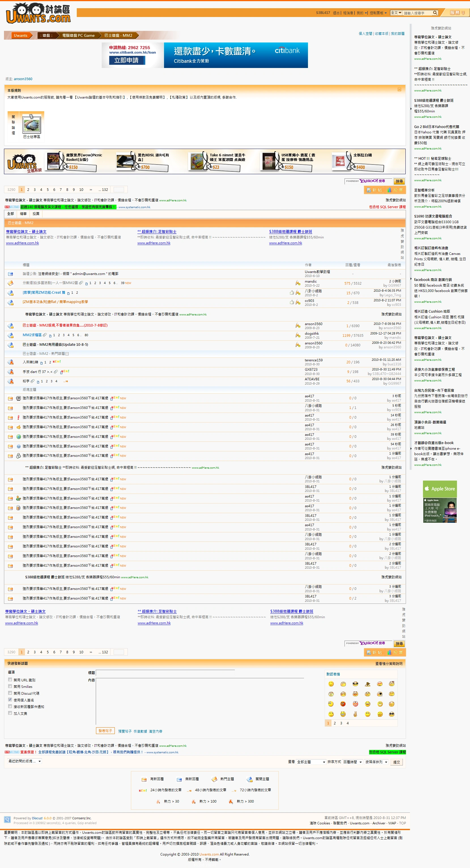Go to 電腦遊戲 PC Game breadcrumb
470x868 pixels.
point(78,35)
